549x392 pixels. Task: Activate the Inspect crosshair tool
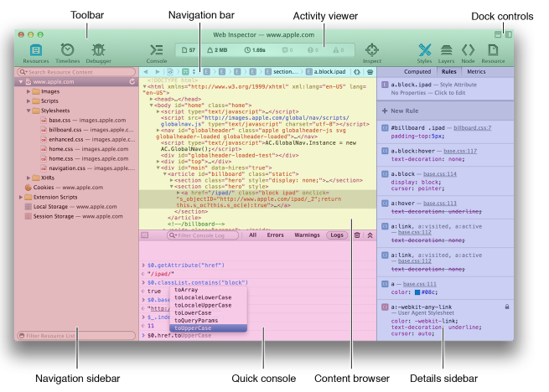point(372,50)
